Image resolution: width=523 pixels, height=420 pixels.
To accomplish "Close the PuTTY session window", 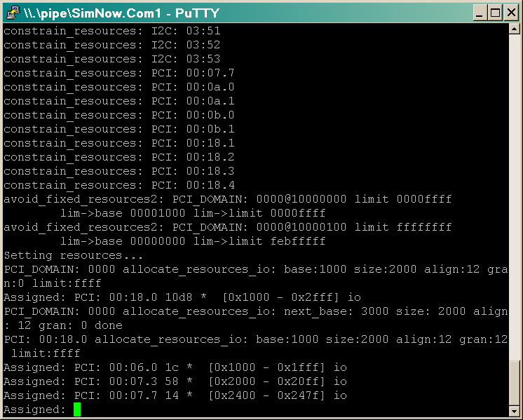I will pos(510,12).
